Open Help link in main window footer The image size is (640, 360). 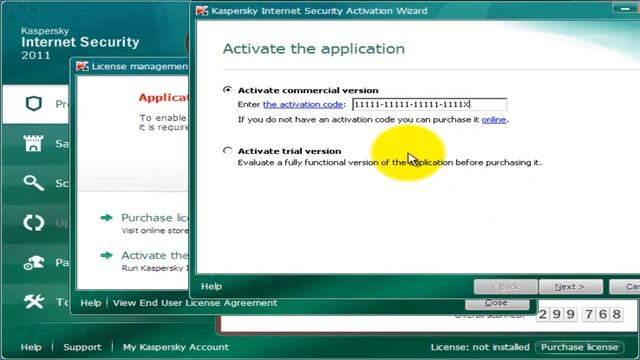coord(31,347)
